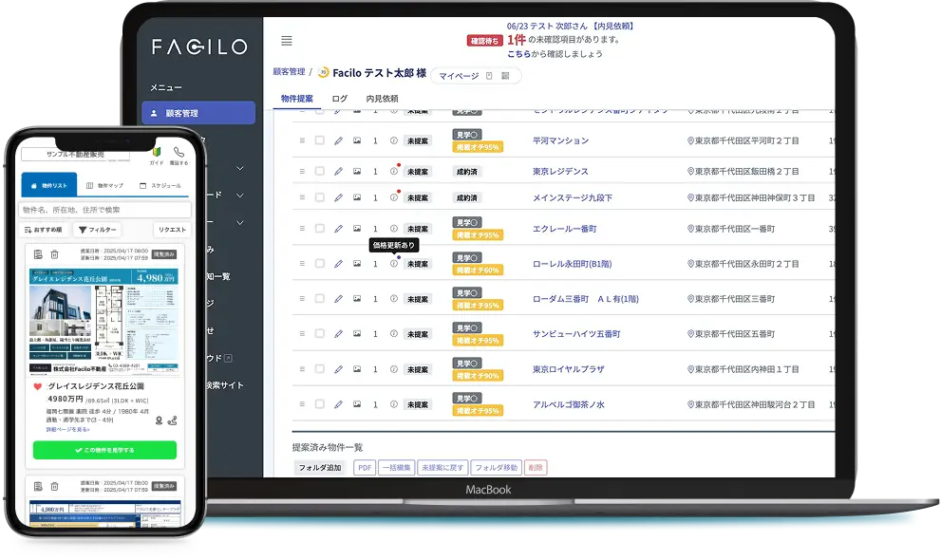Check the 東京ロイヤルプラザ row checkbox
This screenshot has height=560, width=941.
click(x=320, y=368)
